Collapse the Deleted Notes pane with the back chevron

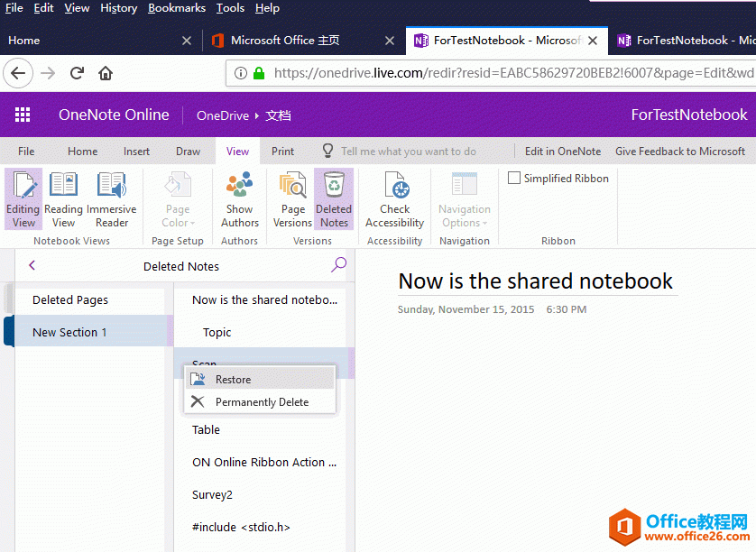(32, 264)
